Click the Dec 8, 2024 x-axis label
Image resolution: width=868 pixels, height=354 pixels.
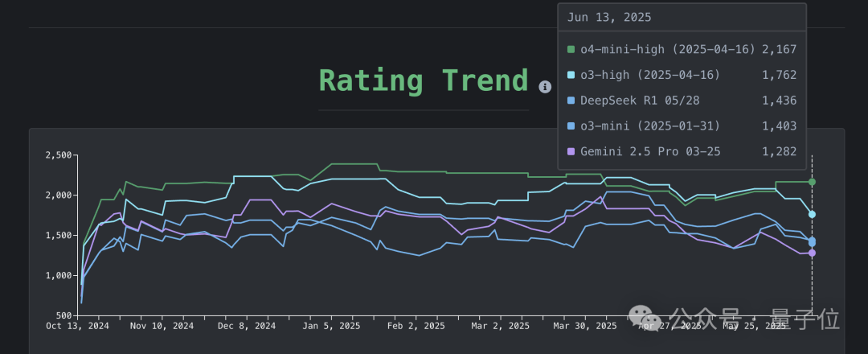[247, 327]
